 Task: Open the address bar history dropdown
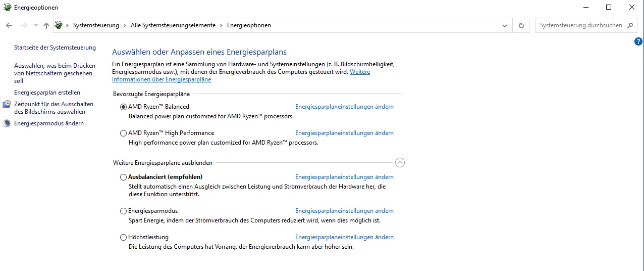pos(505,25)
